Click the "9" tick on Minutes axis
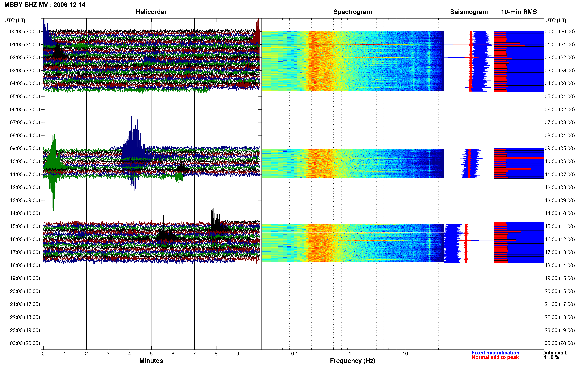588x368 pixels. click(x=237, y=354)
